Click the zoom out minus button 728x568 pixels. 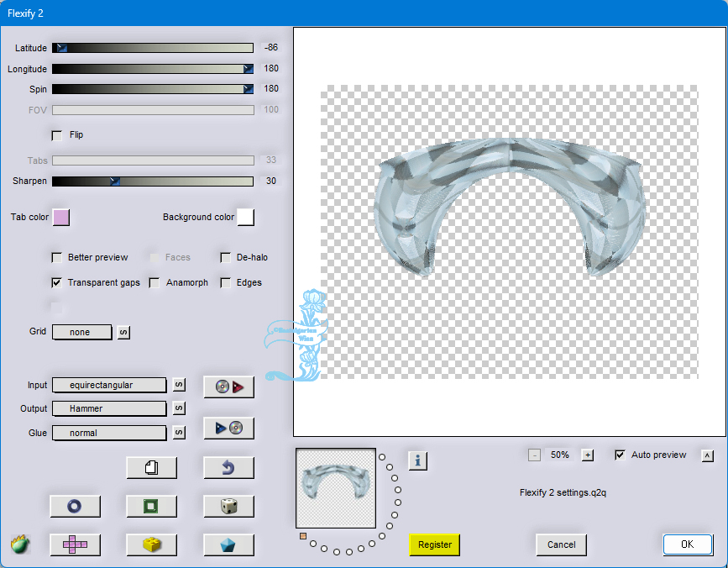(534, 455)
